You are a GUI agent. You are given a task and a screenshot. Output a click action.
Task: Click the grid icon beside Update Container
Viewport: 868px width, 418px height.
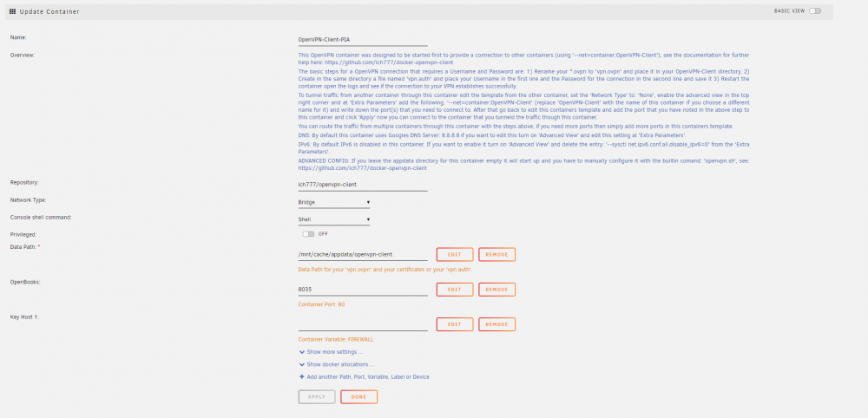click(13, 11)
